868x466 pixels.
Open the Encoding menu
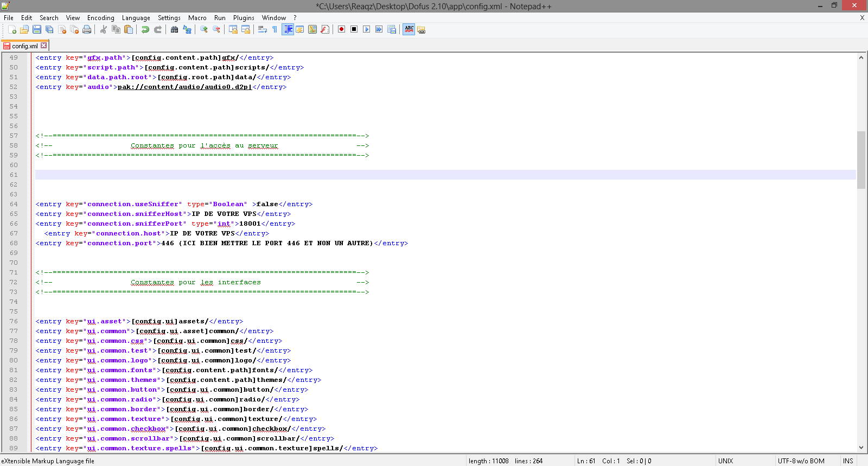pyautogui.click(x=101, y=18)
